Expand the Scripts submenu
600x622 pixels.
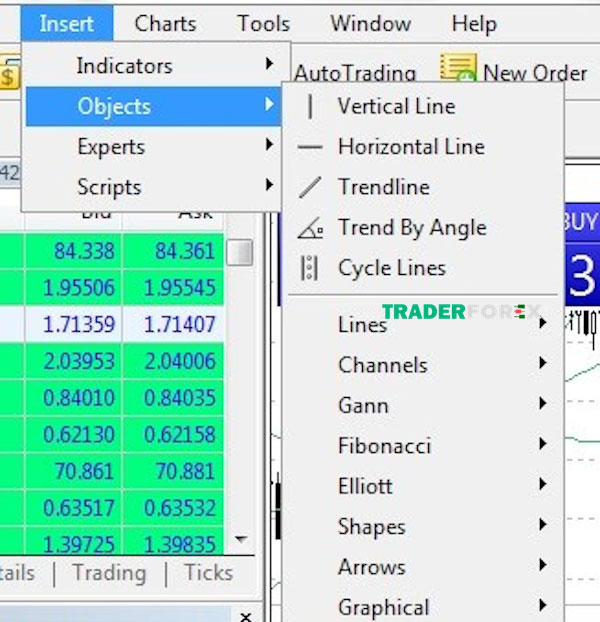coord(153,187)
